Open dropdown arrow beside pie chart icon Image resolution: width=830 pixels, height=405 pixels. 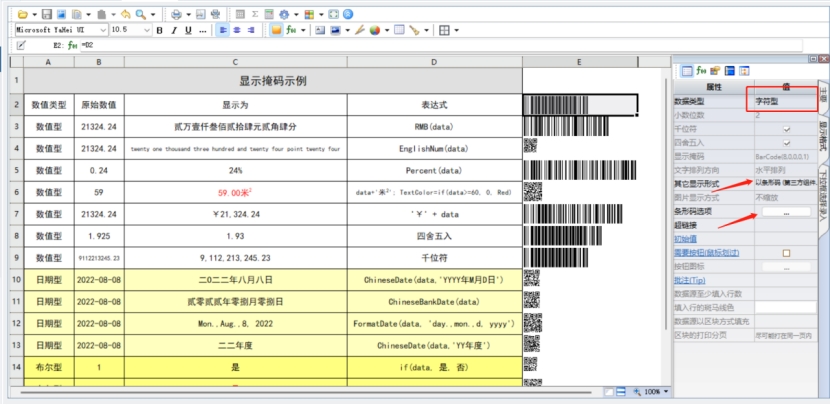click(387, 30)
